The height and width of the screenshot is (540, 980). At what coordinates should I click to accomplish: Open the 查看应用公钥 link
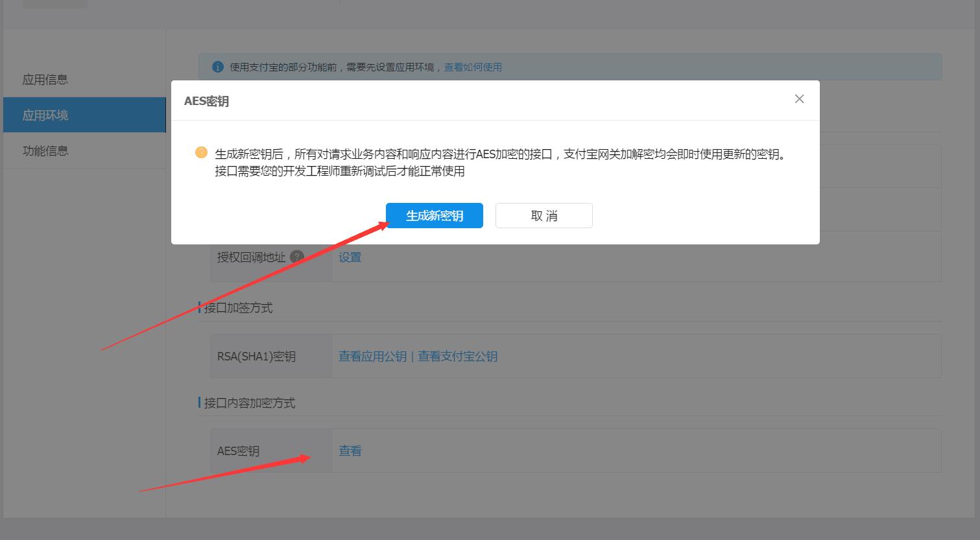tap(372, 357)
